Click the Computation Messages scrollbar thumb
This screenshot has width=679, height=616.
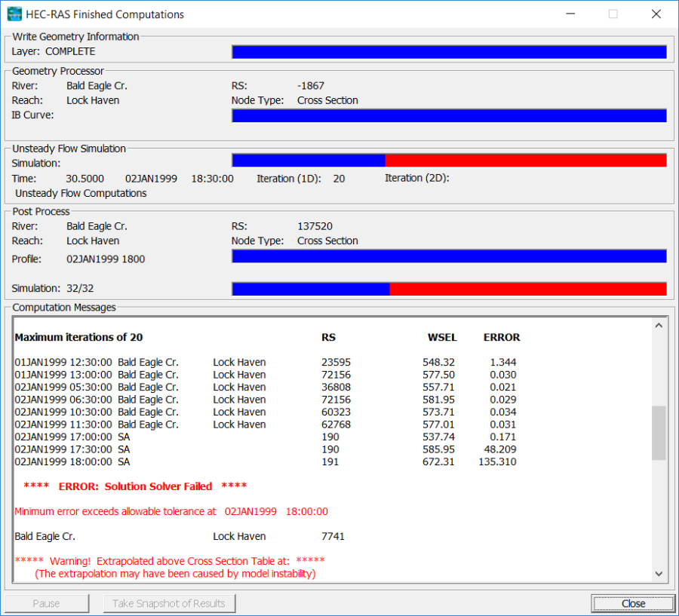pos(659,433)
